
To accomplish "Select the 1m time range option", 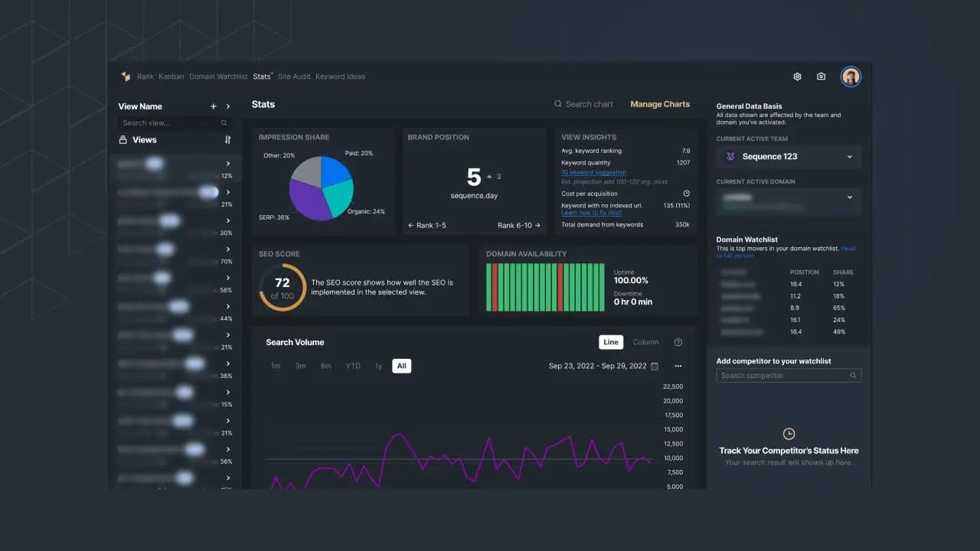I will point(276,367).
